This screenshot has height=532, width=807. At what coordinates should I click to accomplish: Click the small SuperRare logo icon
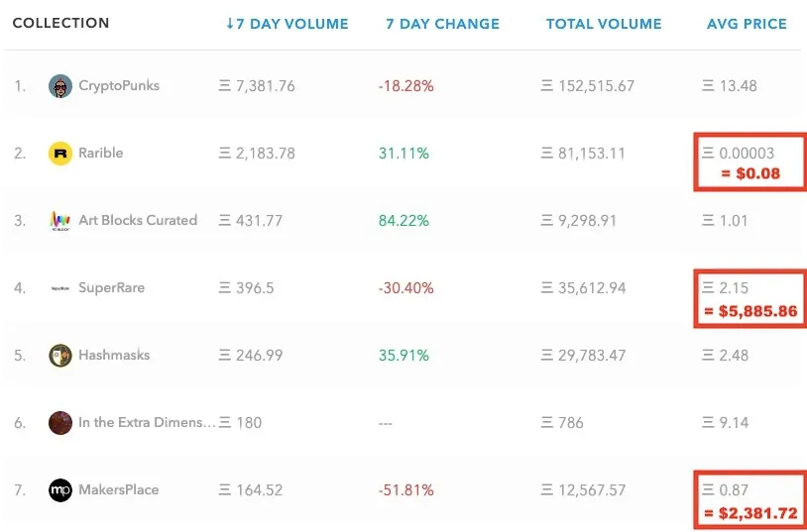(x=60, y=288)
